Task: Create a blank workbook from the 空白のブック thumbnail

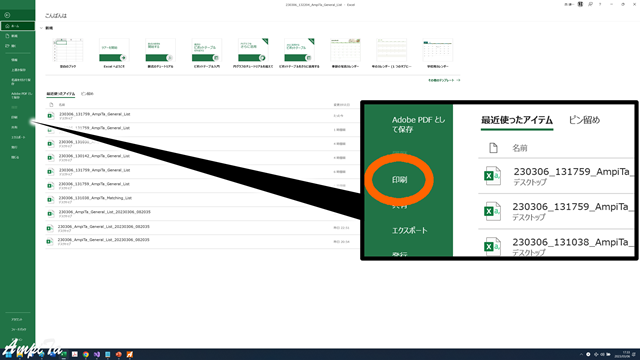Action: (x=68, y=50)
